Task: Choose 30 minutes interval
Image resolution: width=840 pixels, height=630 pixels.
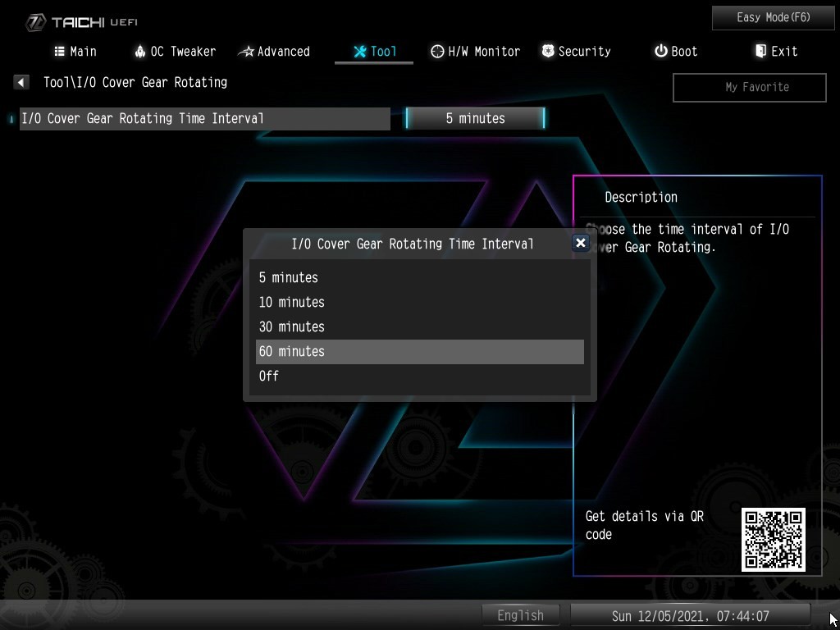Action: (x=419, y=326)
